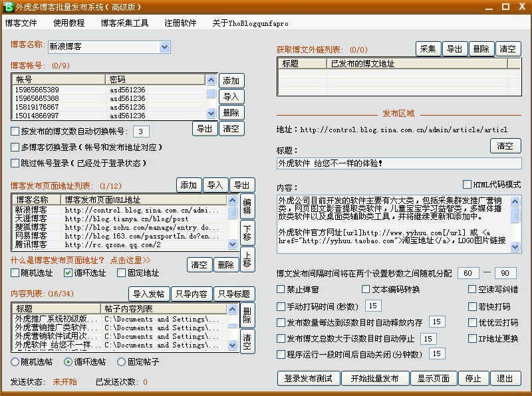
Task: Click the maximum interval field showing 90
Action: [505, 273]
